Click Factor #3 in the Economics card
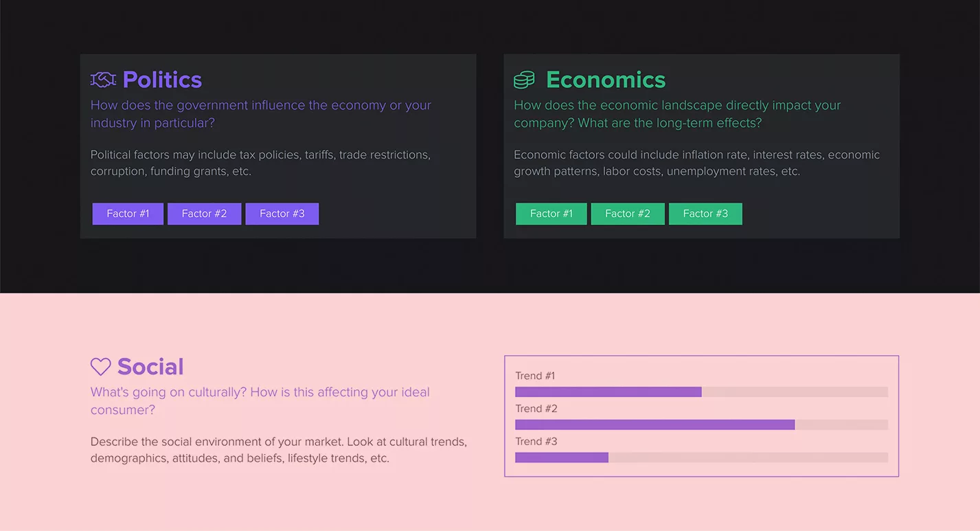The width and height of the screenshot is (980, 531). click(x=705, y=214)
